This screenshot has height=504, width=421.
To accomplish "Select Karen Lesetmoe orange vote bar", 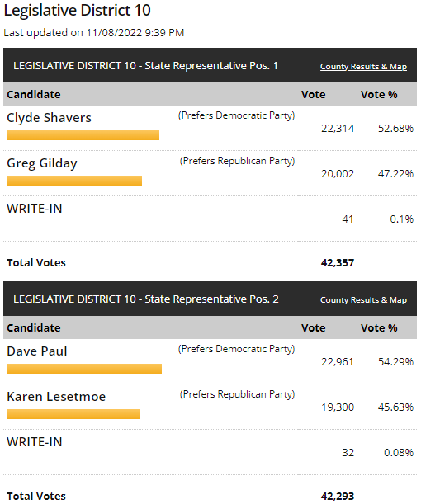I will tap(73, 414).
